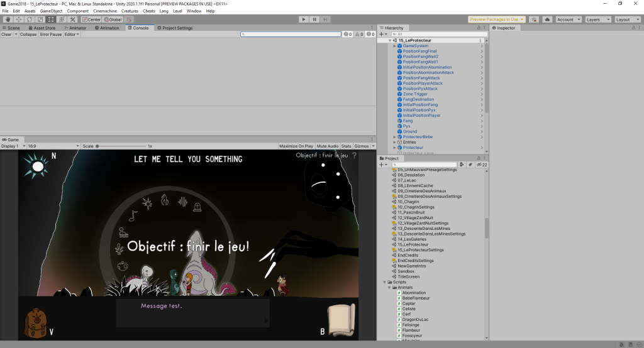Select the combined Transform tool
Screen dimensions: 644x348
click(x=62, y=19)
